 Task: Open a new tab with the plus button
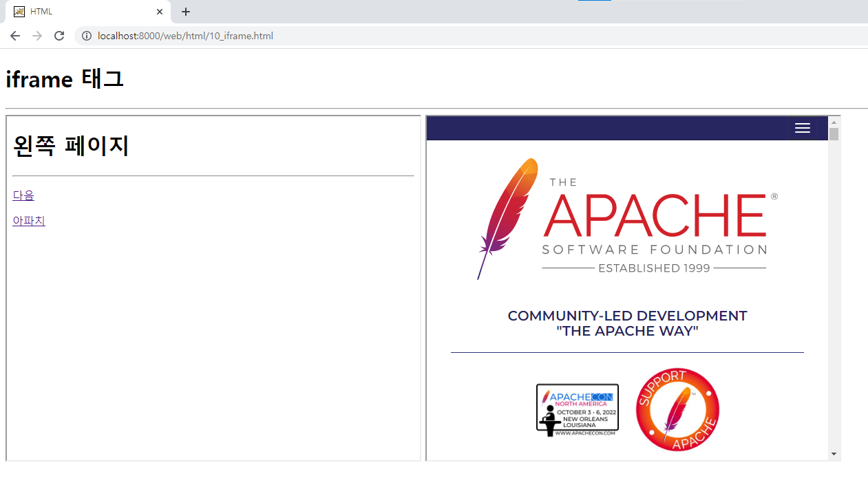point(186,12)
